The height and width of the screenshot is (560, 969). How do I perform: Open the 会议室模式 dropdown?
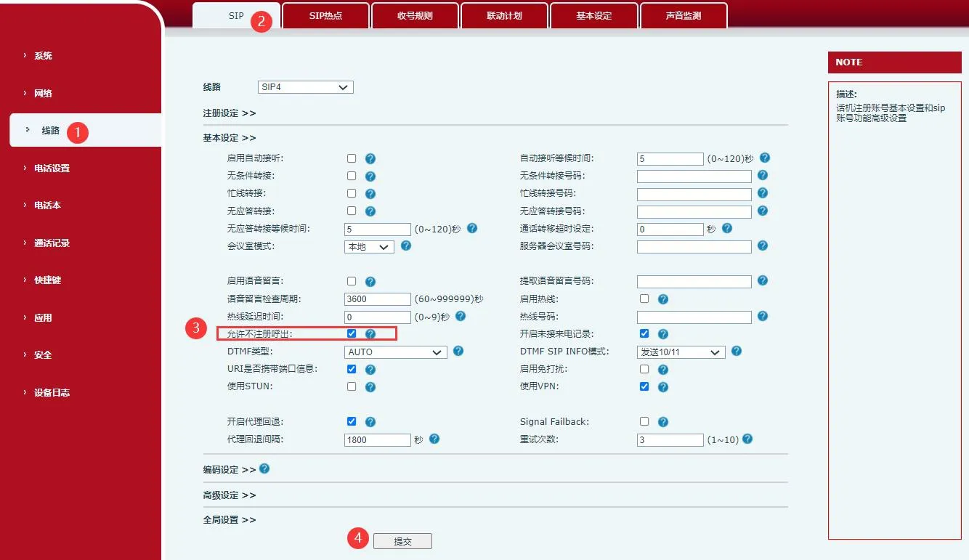369,246
